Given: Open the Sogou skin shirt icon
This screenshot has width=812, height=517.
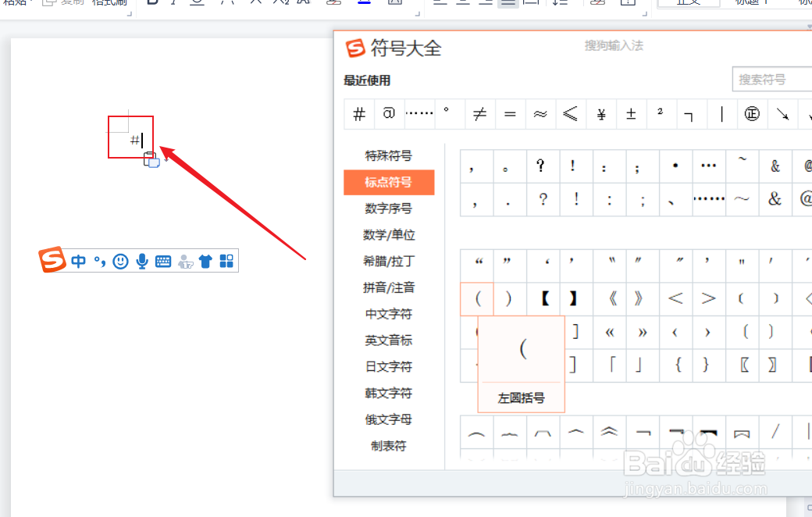Looking at the screenshot, I should pyautogui.click(x=205, y=260).
